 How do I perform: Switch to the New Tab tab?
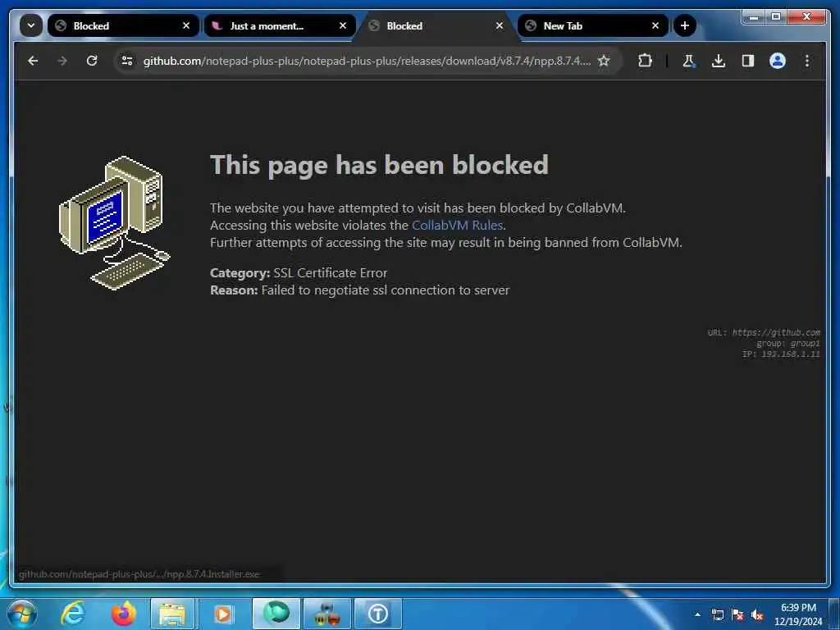pyautogui.click(x=592, y=25)
